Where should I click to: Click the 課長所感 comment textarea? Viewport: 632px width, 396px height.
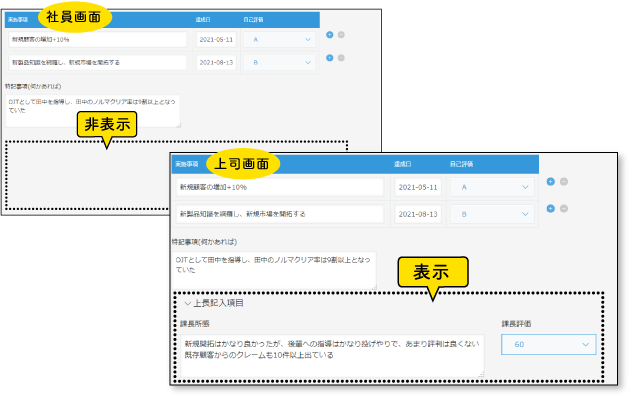pyautogui.click(x=332, y=356)
